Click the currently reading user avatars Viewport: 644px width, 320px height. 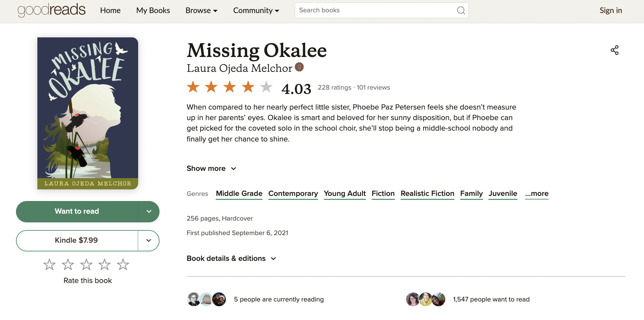[x=207, y=299]
